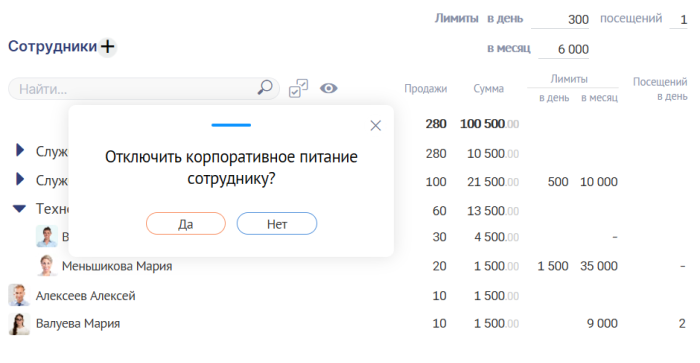Click the 9 000 monthly limit cell

coord(602,323)
